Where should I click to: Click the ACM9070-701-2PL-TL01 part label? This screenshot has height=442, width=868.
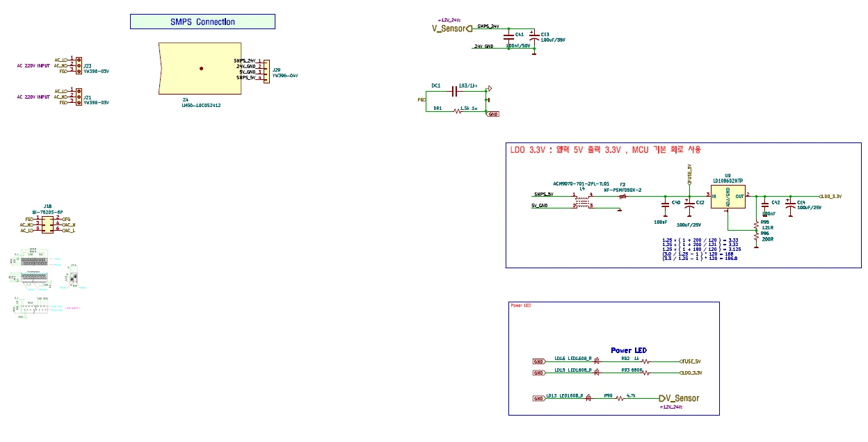(x=581, y=183)
